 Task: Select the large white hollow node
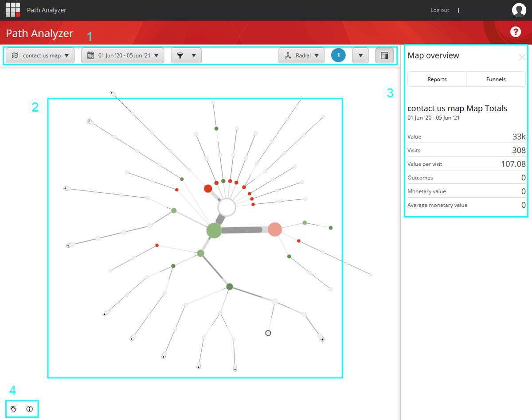point(227,207)
